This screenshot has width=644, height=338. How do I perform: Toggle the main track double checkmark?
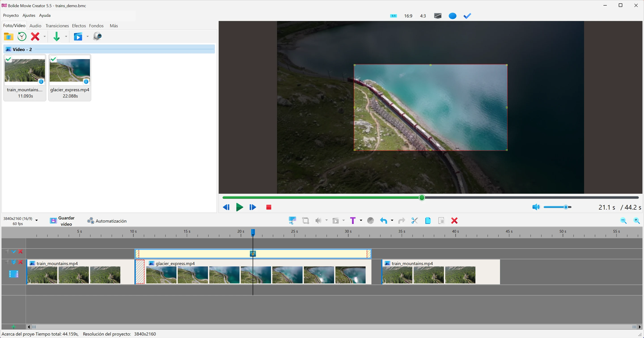pos(14,262)
